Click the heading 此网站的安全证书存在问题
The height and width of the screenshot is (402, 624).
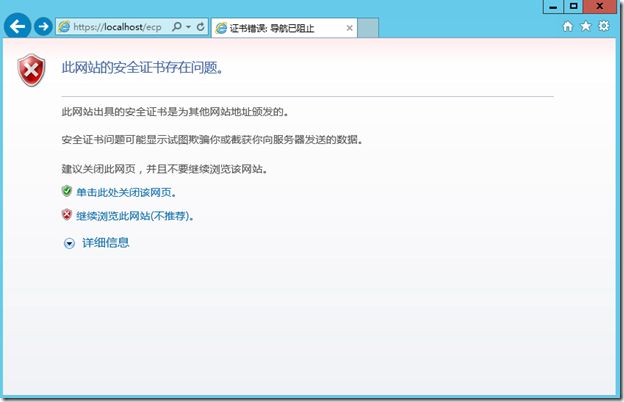(142, 68)
